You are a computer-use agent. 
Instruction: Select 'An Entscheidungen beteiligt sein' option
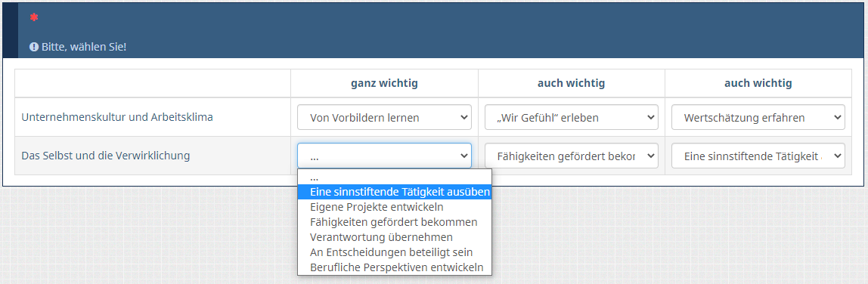(x=394, y=252)
